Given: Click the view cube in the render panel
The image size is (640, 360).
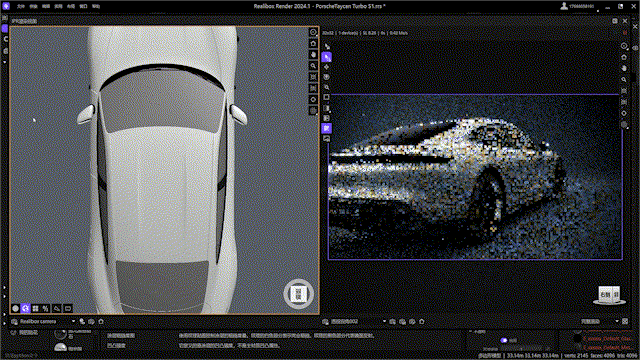Looking at the screenshot, I should [x=609, y=295].
